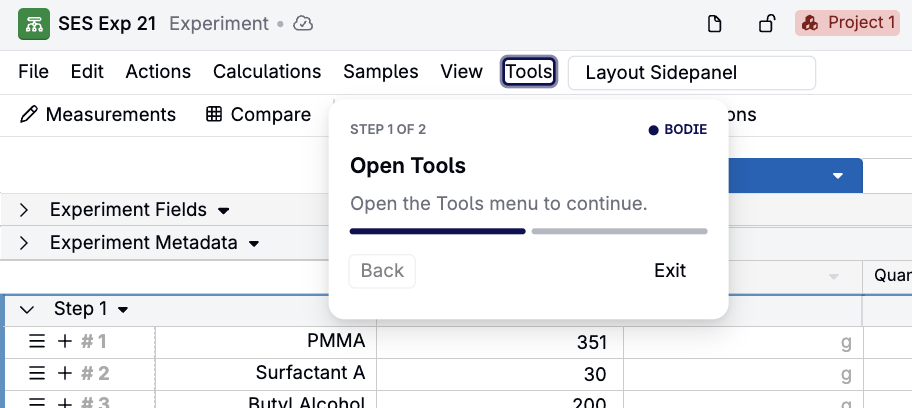The height and width of the screenshot is (408, 912).
Task: Click the Project 1 badge
Action: click(847, 23)
